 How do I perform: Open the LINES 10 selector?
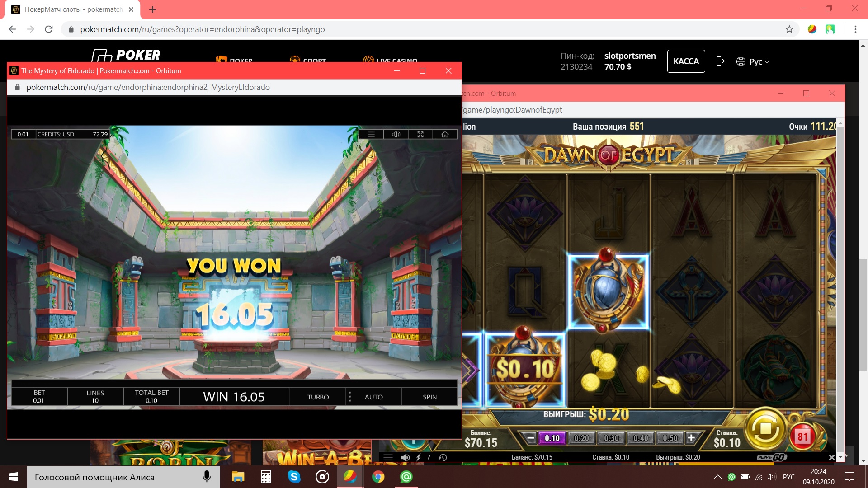click(x=95, y=397)
